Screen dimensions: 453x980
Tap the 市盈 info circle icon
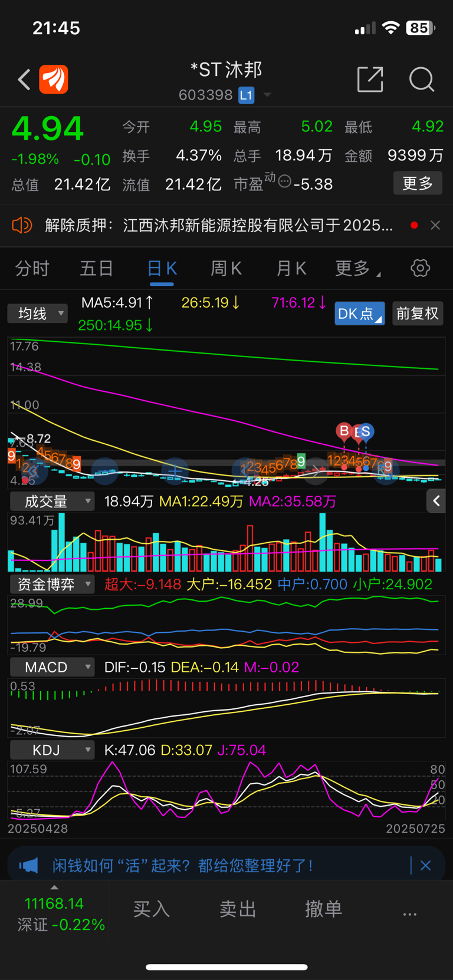[284, 182]
